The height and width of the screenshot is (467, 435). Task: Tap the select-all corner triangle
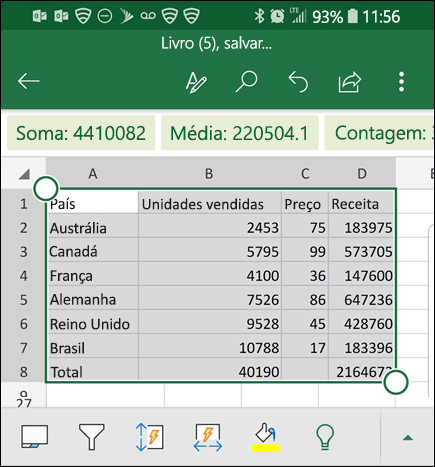coord(24,174)
